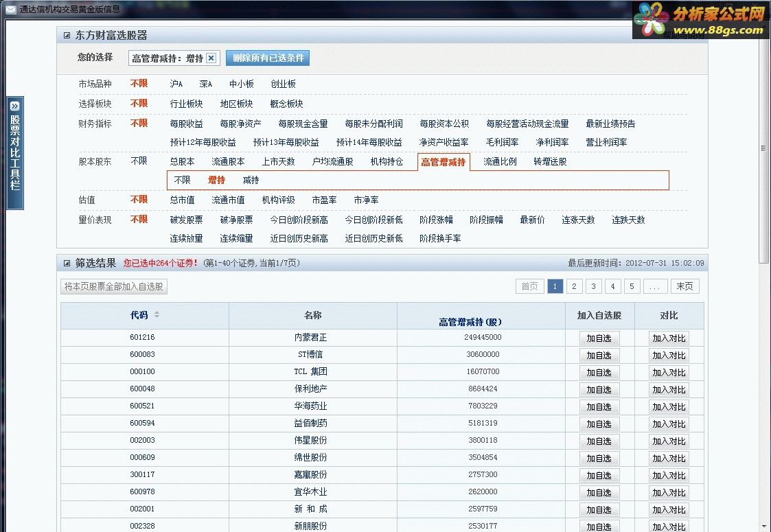This screenshot has width=771, height=532.
Task: Select the 高管增减持 tab
Action: 444,162
